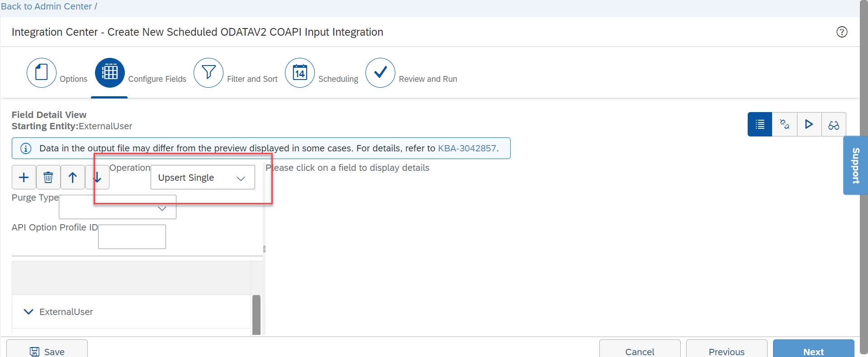Move field down with the down arrow
Screen dimensions: 868x357
click(97, 177)
